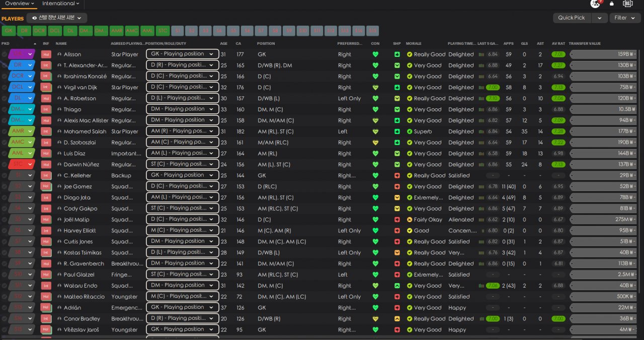Open the arrow next to Quick Pick
644x340 pixels.
click(599, 18)
